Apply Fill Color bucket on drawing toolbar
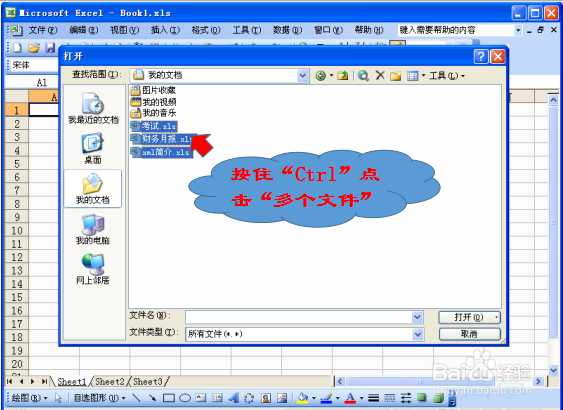Viewport: 563px width, 410px height. 303,398
